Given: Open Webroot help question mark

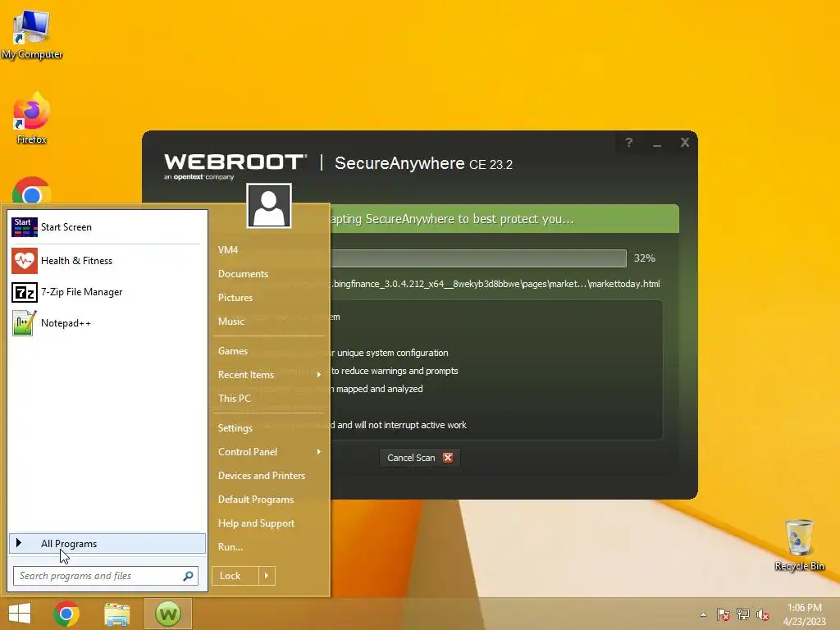Looking at the screenshot, I should pos(629,143).
